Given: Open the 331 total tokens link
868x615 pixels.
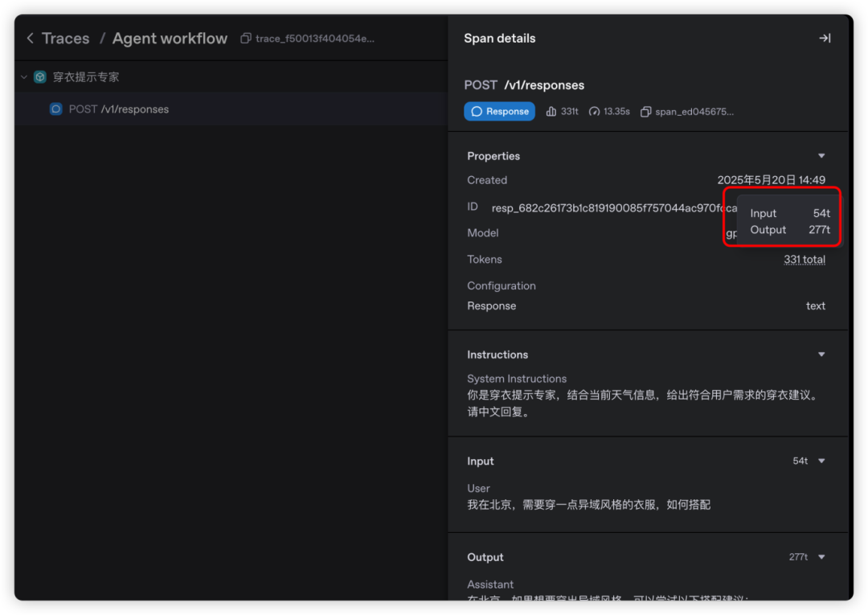Looking at the screenshot, I should point(805,259).
